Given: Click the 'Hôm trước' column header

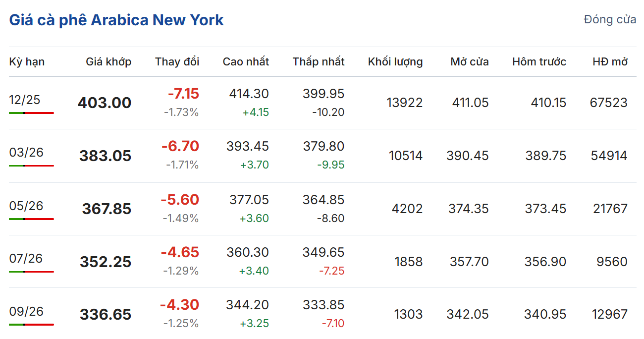Looking at the screenshot, I should tap(539, 62).
